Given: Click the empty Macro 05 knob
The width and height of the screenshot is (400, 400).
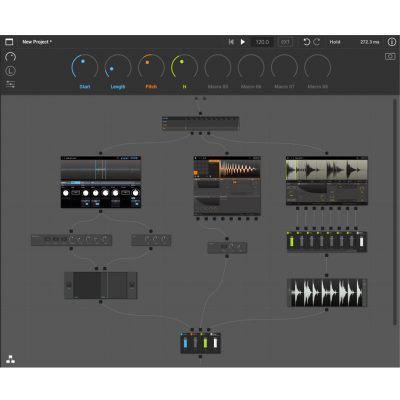Looking at the screenshot, I should (x=218, y=67).
